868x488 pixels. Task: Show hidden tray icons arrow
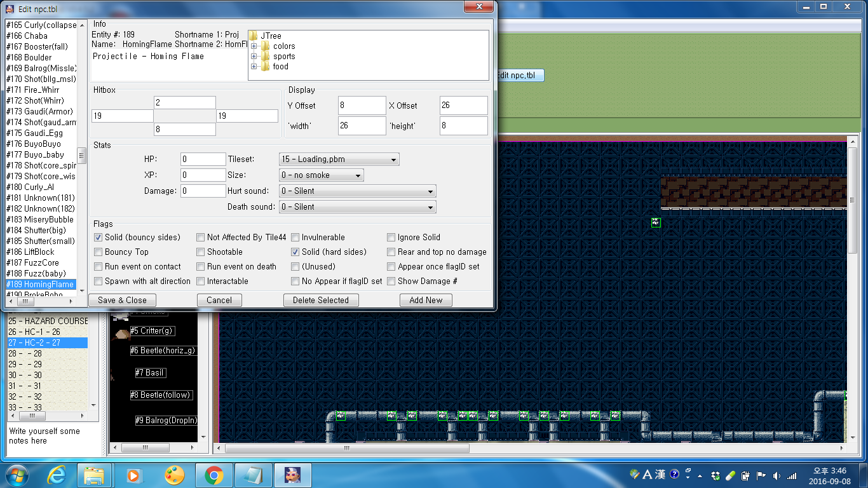700,475
